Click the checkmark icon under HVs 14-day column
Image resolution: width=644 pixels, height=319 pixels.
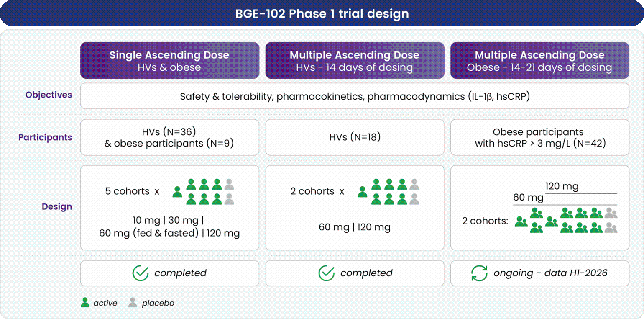[x=326, y=273]
